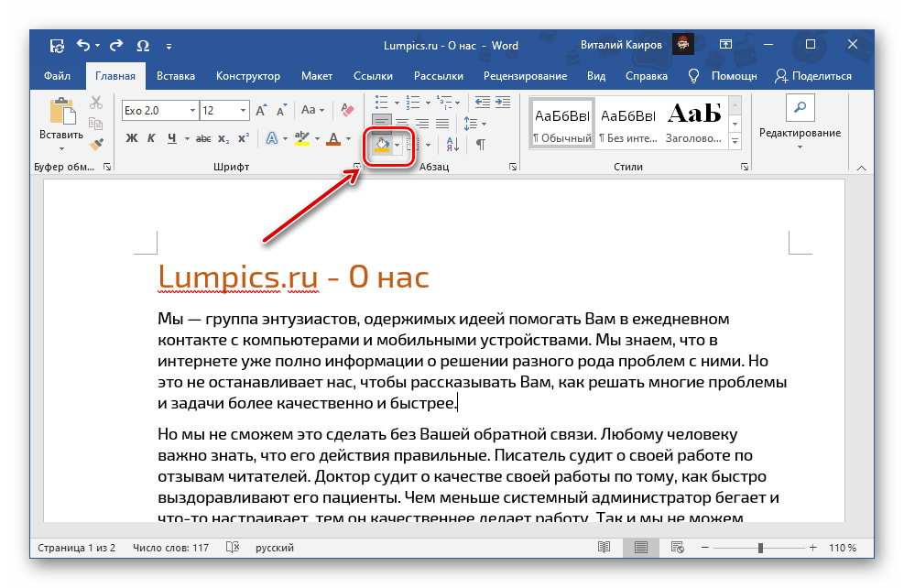The width and height of the screenshot is (904, 588).
Task: Increase font size with larger A
Action: pos(262,111)
